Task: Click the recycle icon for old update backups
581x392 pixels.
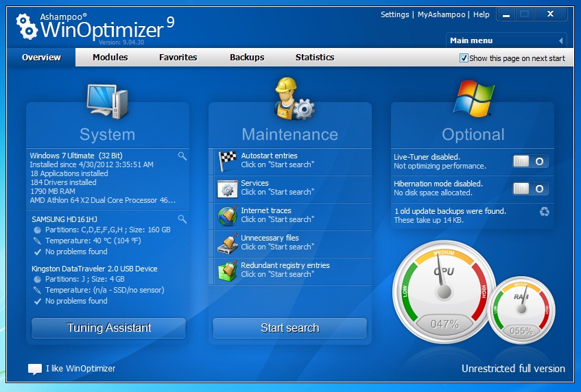Action: tap(545, 212)
